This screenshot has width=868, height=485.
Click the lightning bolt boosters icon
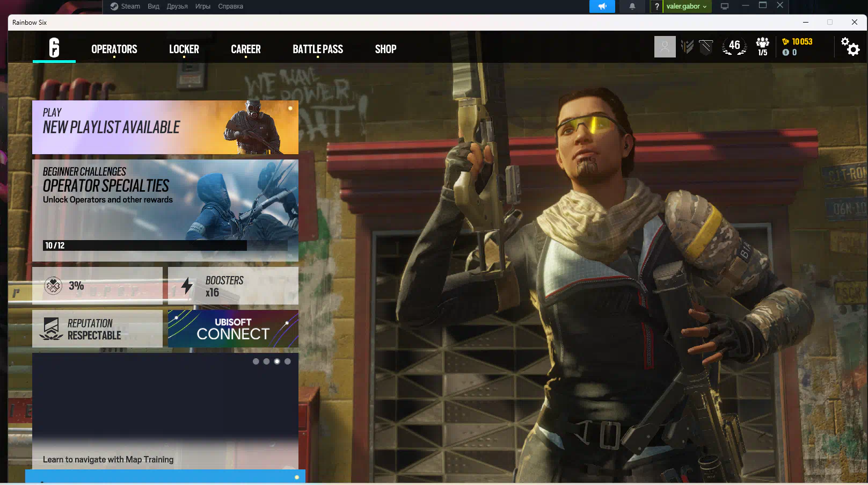tap(187, 286)
